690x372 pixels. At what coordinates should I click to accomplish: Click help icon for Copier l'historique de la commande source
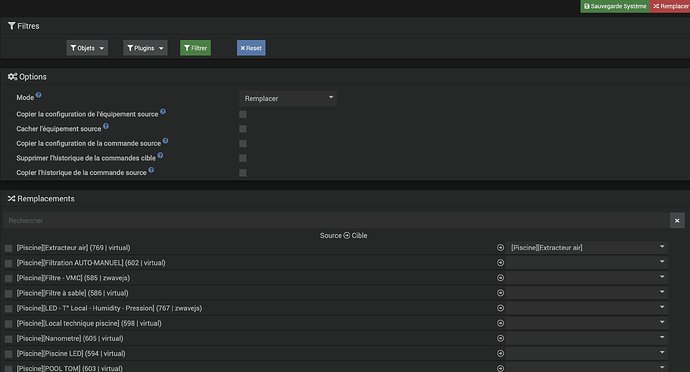click(x=151, y=170)
